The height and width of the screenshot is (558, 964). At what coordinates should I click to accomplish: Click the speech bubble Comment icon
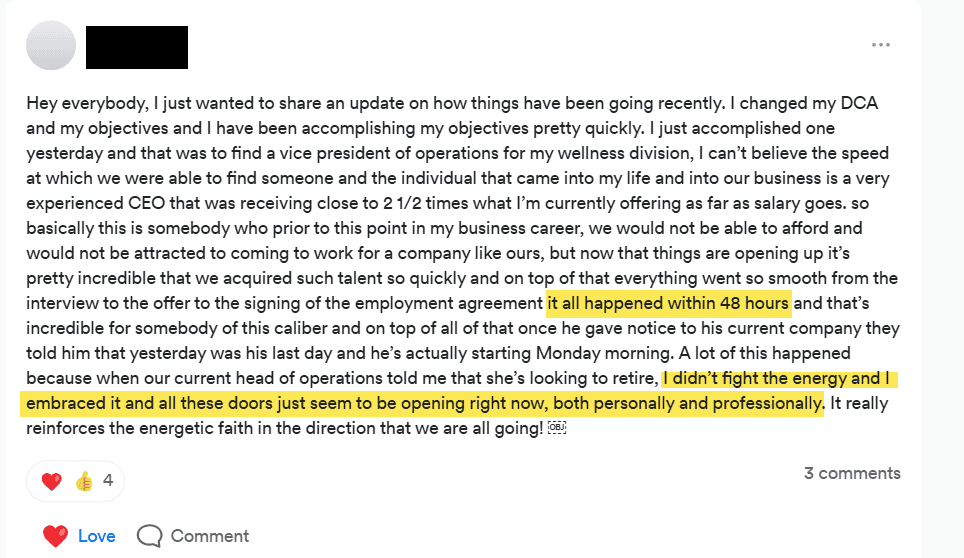[149, 536]
